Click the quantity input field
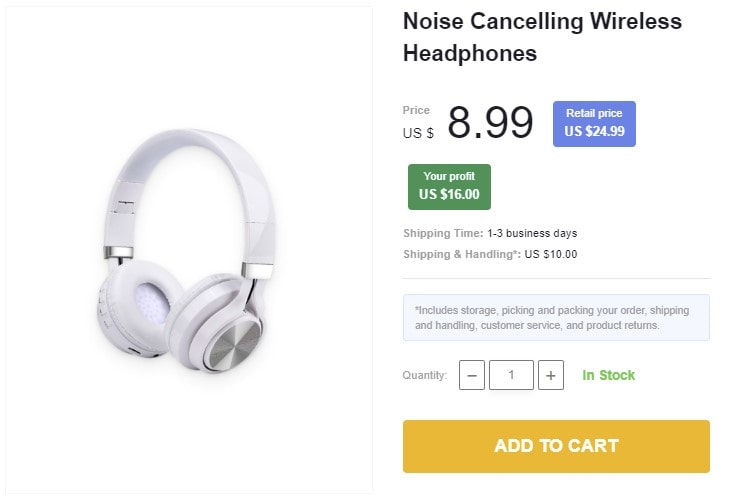This screenshot has height=497, width=736. 511,375
